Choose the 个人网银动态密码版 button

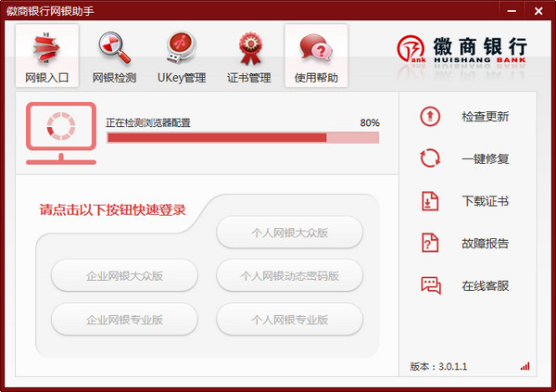pyautogui.click(x=290, y=275)
